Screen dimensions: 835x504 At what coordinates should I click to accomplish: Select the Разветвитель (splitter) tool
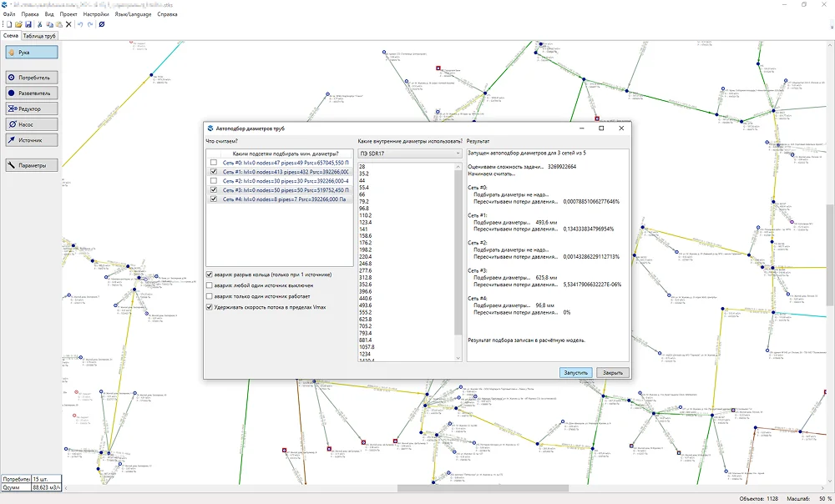[32, 93]
